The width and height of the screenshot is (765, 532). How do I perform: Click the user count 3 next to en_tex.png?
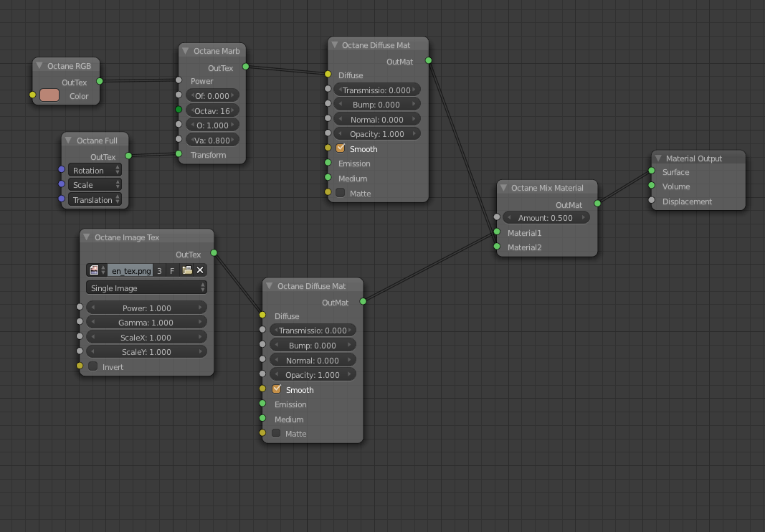(159, 270)
